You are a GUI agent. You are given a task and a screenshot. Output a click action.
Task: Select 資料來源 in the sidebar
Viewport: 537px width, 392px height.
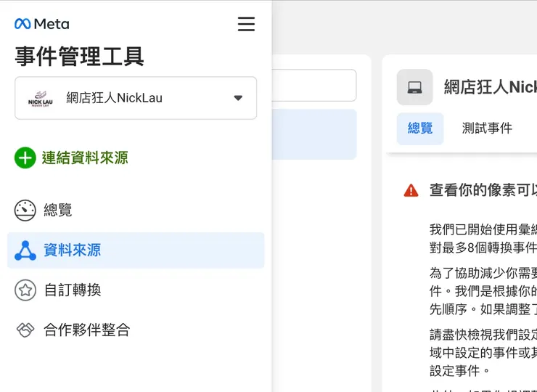coord(136,250)
